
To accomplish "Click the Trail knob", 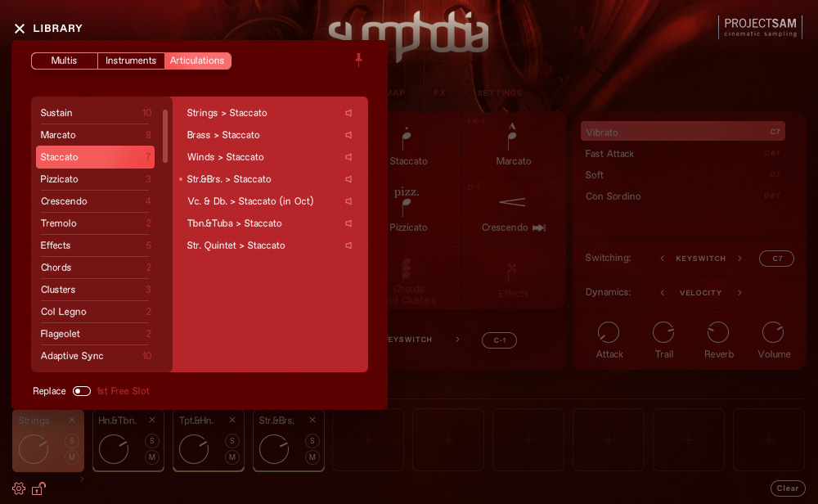I will (x=663, y=332).
